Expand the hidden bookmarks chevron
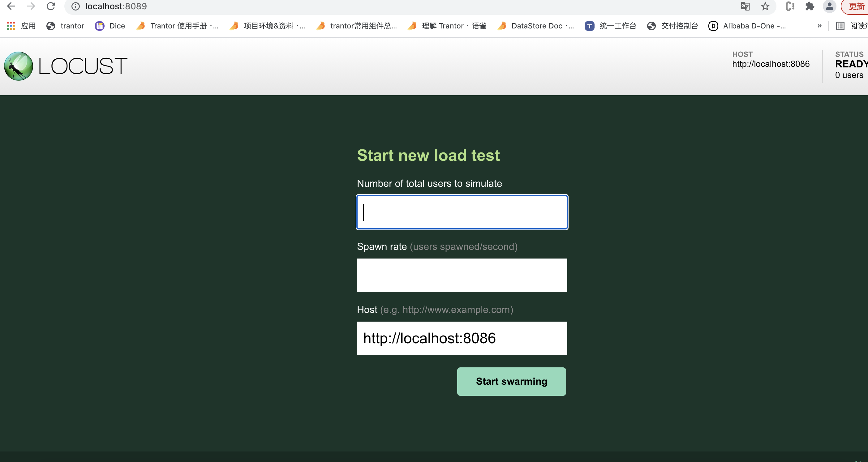This screenshot has width=868, height=462. [x=819, y=26]
